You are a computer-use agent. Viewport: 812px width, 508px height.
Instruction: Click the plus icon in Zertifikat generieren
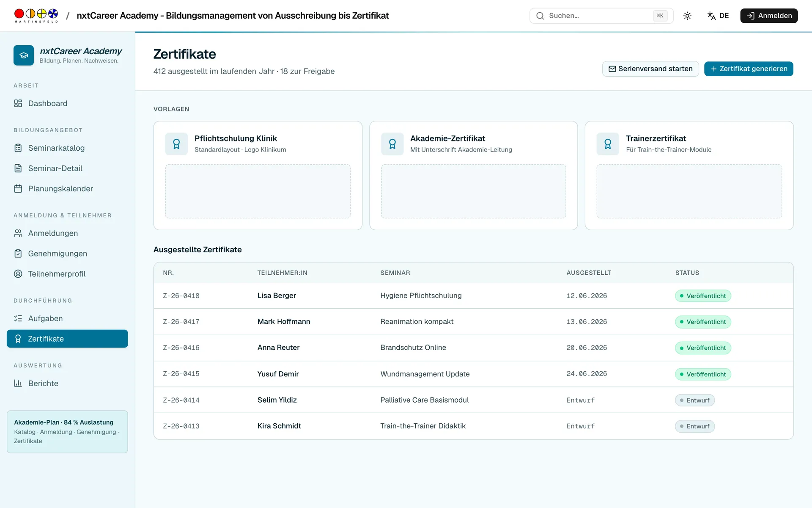(713, 69)
